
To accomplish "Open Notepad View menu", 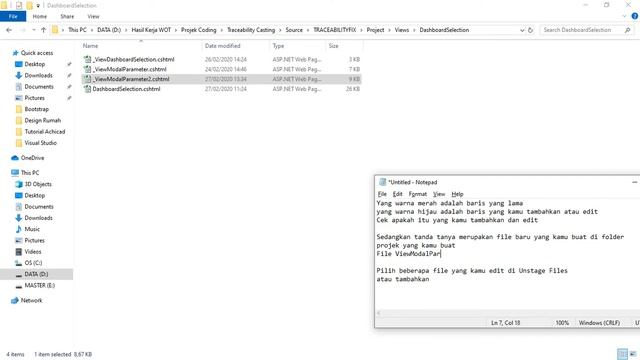I will tap(439, 194).
